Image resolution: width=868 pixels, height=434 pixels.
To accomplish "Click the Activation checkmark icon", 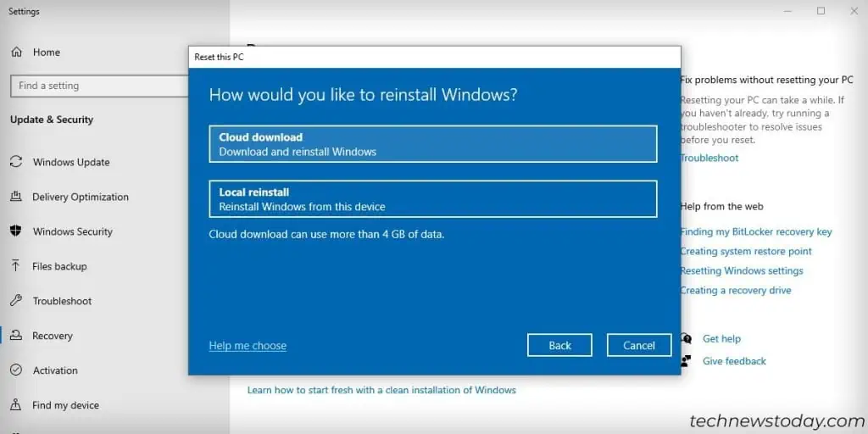I will [x=16, y=370].
